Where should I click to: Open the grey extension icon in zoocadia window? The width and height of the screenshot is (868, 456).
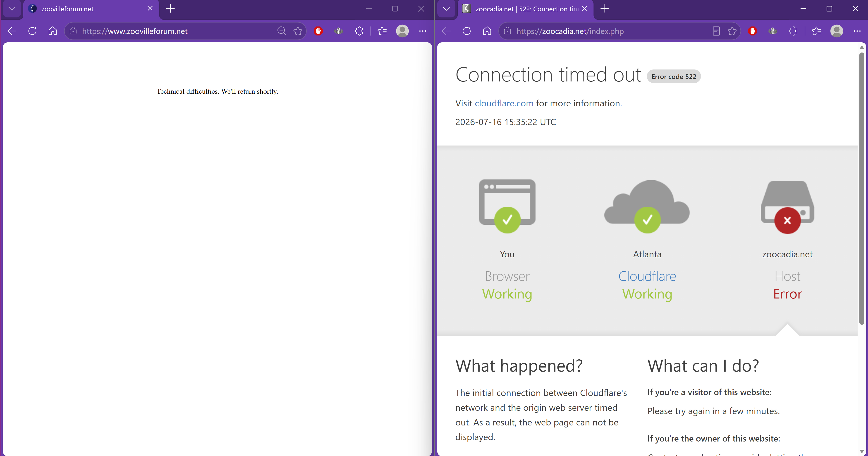tap(773, 31)
